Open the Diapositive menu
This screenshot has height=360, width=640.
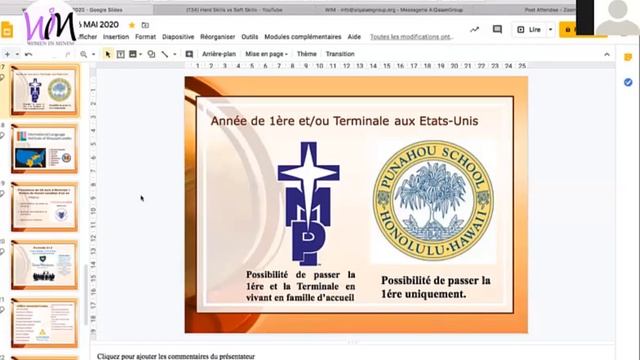(178, 37)
